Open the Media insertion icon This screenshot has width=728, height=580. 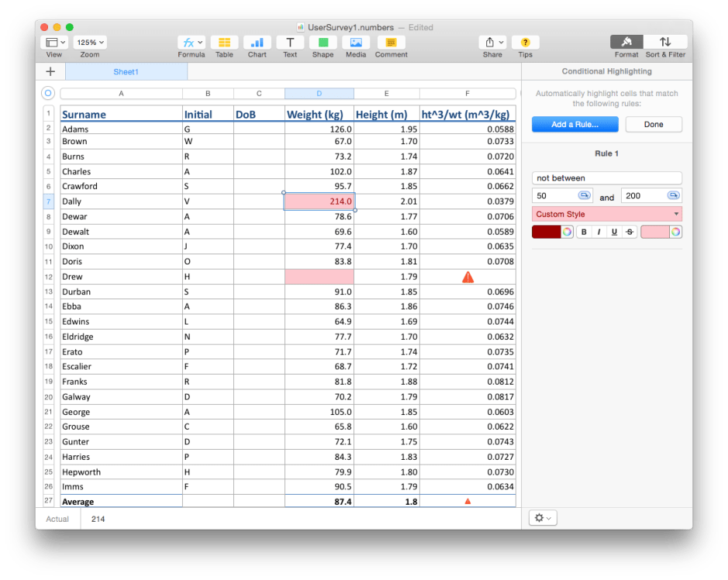[x=355, y=44]
